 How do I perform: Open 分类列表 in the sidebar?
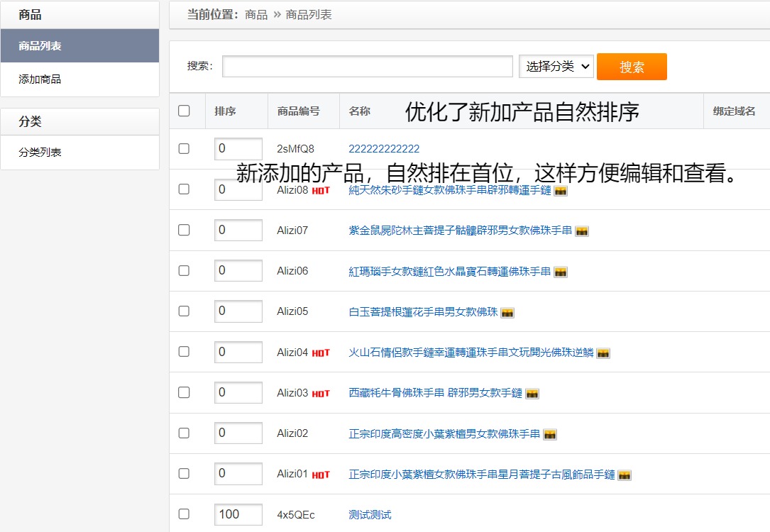tap(79, 153)
